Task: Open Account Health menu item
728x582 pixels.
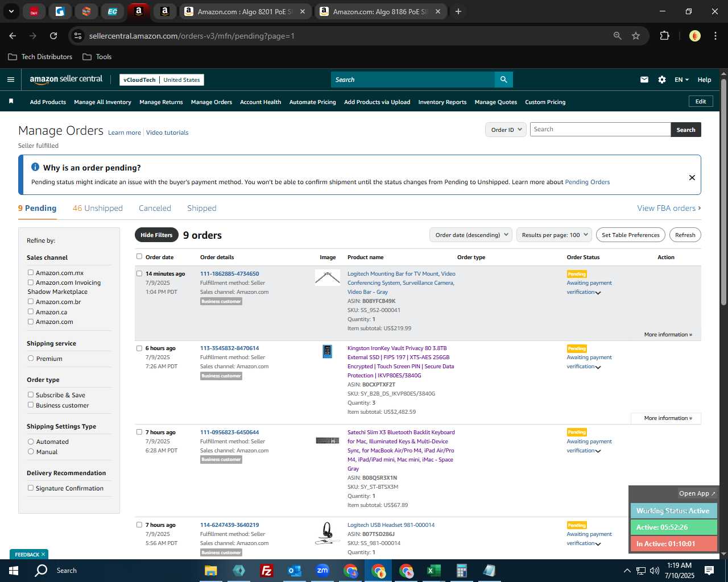Action: coord(260,102)
